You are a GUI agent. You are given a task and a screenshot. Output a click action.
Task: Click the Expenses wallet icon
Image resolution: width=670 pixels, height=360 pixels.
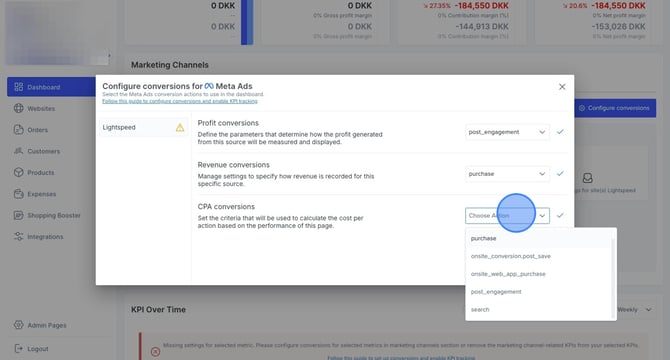18,193
